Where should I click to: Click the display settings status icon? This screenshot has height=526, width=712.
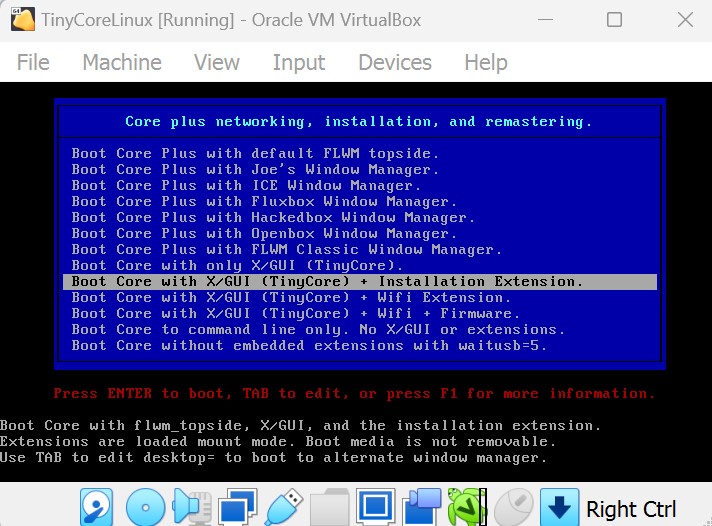(x=375, y=507)
